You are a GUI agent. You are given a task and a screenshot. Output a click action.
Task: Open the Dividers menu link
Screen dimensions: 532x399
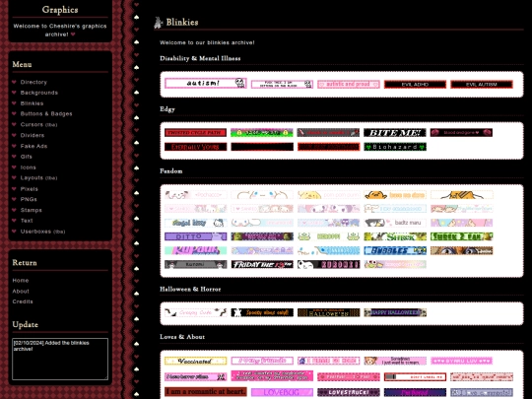(x=33, y=135)
